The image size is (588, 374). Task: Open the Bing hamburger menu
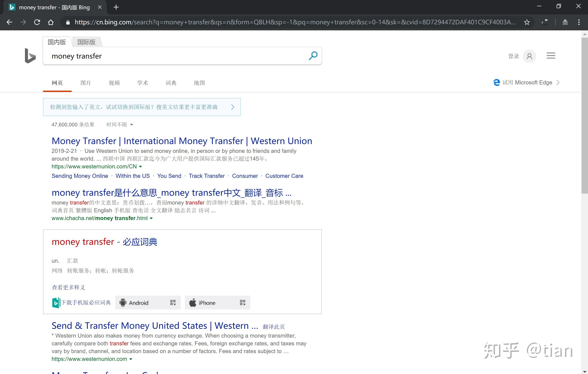[x=551, y=56]
